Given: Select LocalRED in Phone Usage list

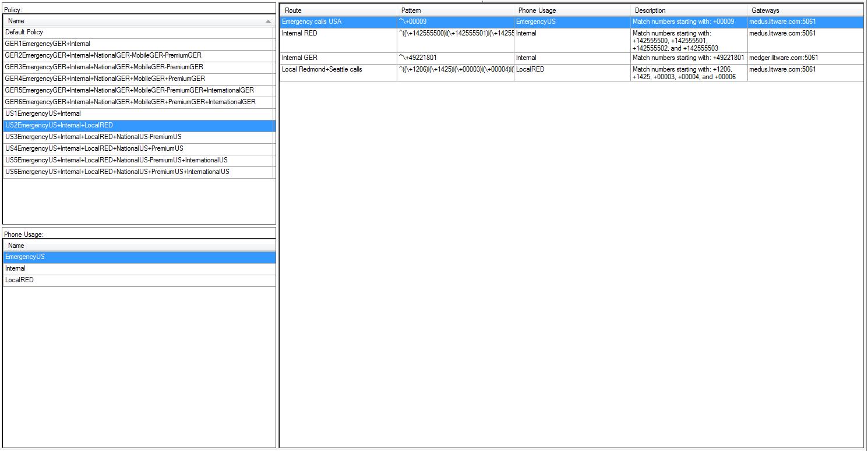Looking at the screenshot, I should click(139, 280).
